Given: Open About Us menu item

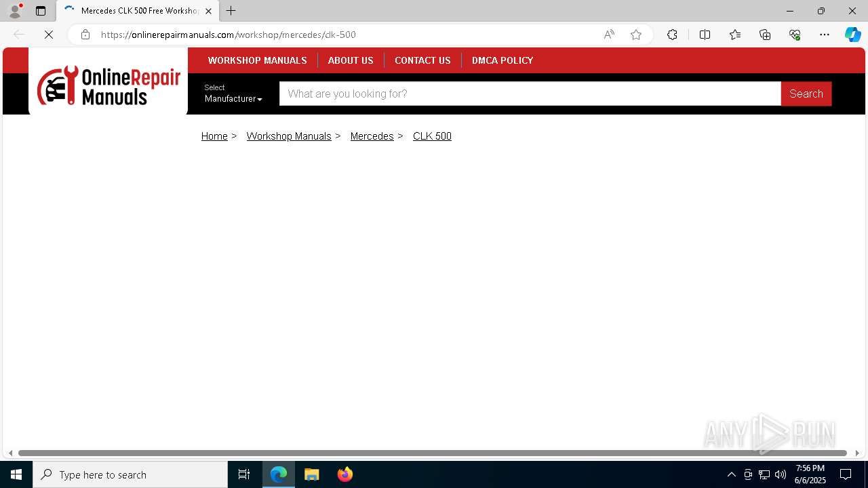Looking at the screenshot, I should [x=351, y=60].
